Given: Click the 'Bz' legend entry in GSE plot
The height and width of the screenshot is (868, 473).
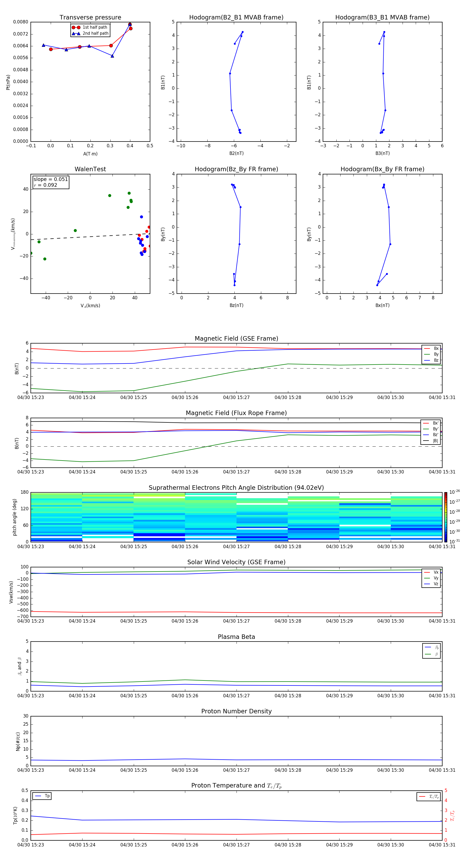Looking at the screenshot, I should (x=431, y=360).
